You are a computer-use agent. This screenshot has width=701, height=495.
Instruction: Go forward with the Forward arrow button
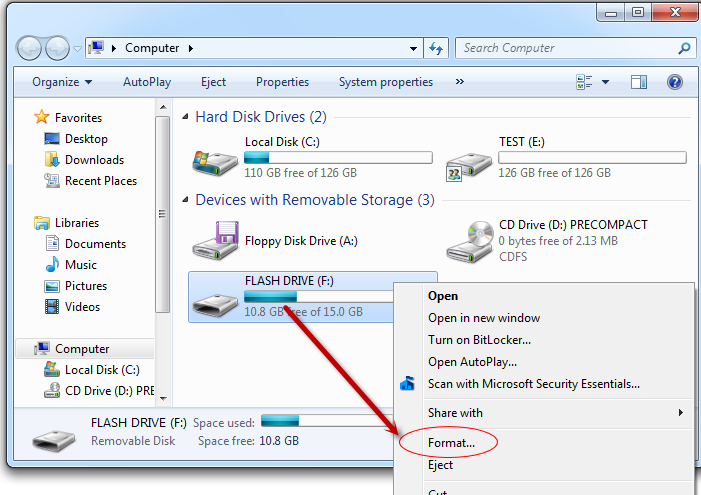57,48
